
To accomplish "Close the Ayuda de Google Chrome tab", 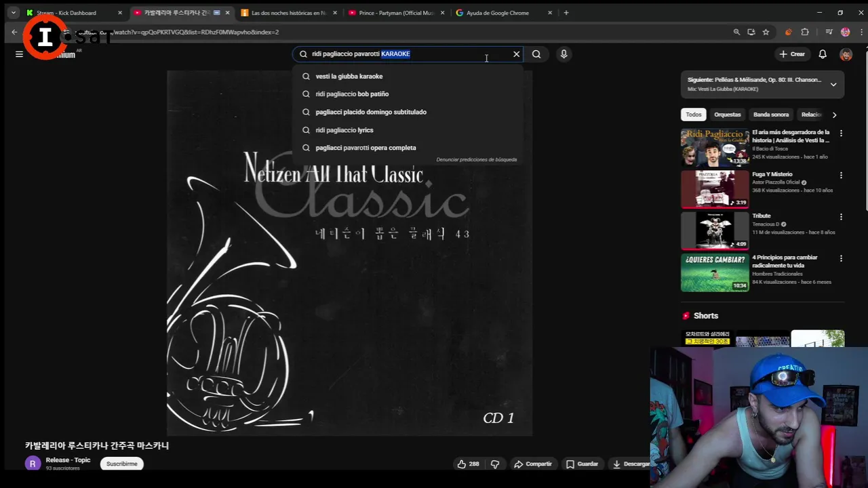I will 550,13.
